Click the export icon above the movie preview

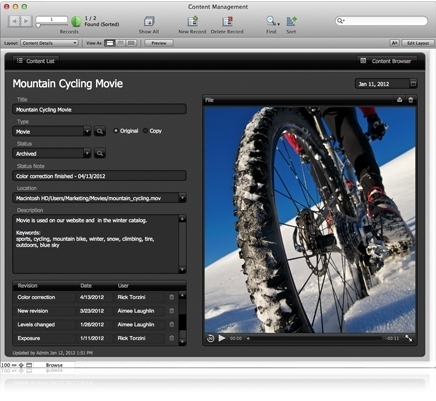coord(399,100)
